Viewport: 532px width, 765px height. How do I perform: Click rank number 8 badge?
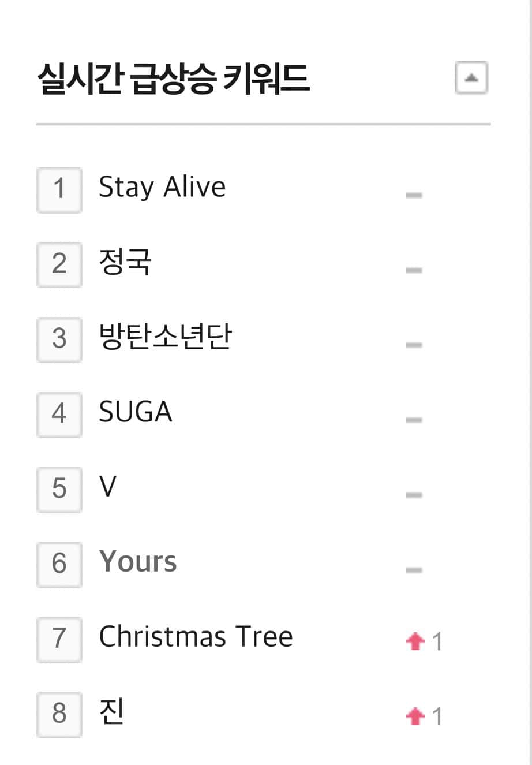click(x=59, y=714)
